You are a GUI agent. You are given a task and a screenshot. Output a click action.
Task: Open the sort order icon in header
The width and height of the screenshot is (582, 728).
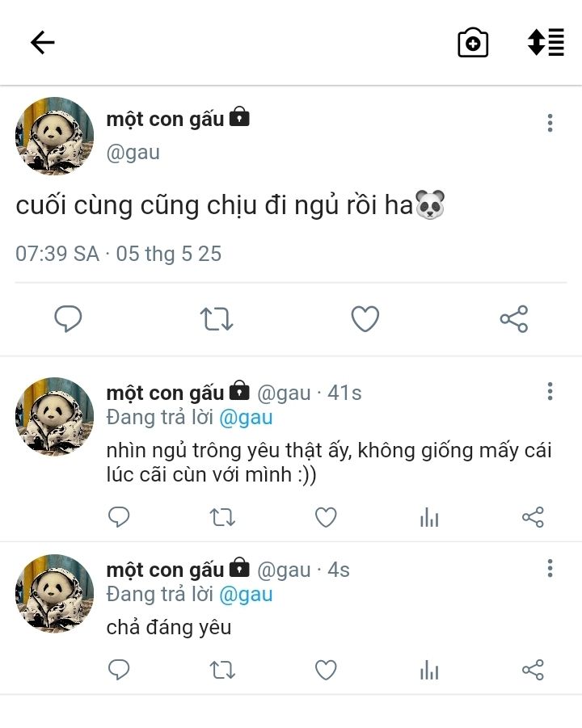click(x=546, y=42)
